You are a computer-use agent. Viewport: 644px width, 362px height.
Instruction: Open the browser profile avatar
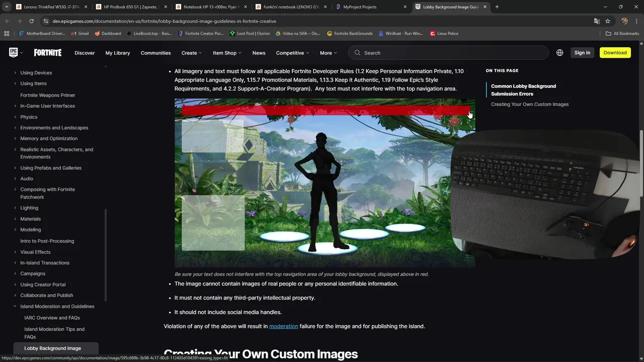624,21
